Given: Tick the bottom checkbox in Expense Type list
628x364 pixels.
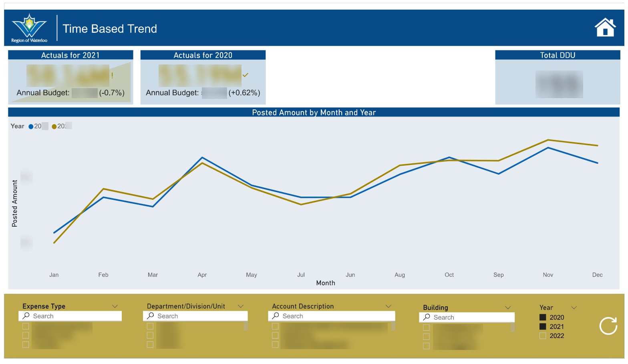Looking at the screenshot, I should [x=26, y=344].
